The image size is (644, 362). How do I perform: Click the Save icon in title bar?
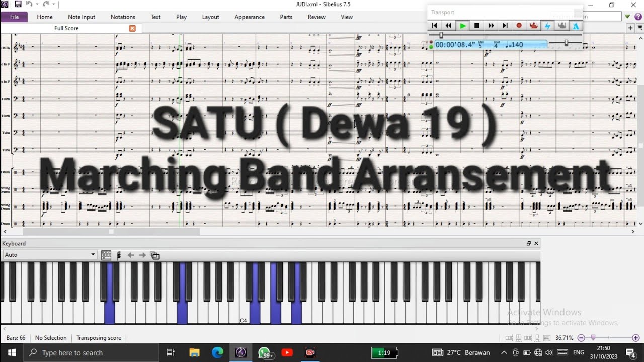coord(18,4)
